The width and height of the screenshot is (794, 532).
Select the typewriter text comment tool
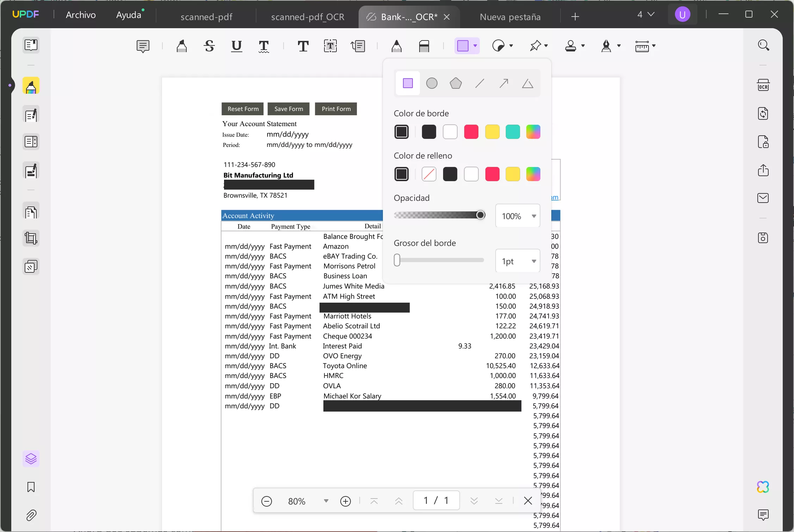click(x=303, y=46)
